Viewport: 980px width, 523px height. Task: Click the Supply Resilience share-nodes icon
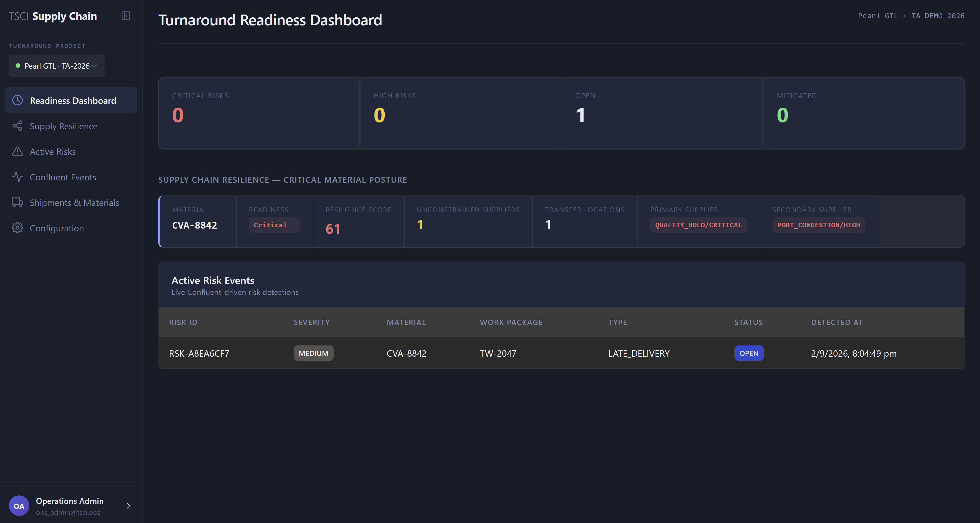click(18, 126)
